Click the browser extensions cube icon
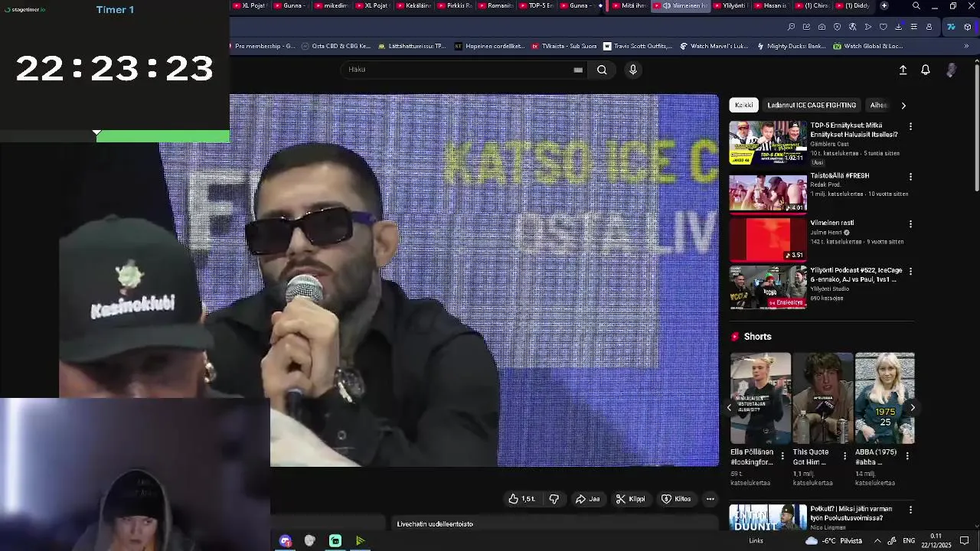 tap(967, 27)
